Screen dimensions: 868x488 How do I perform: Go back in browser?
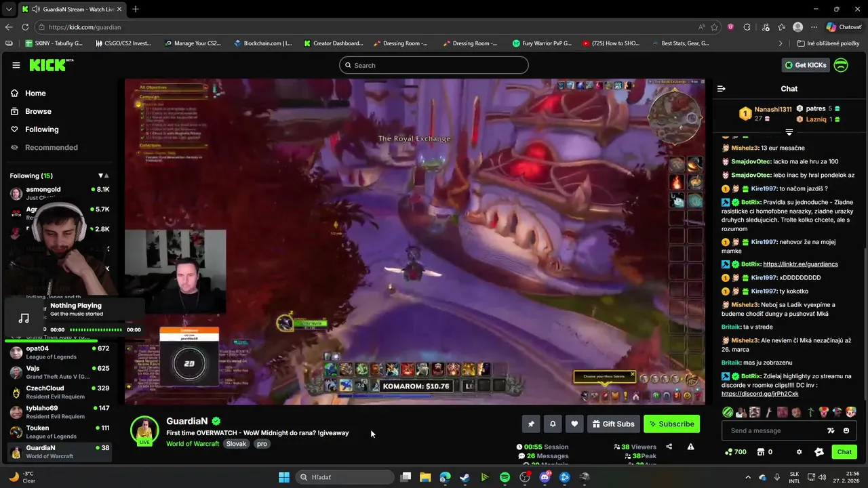point(9,27)
